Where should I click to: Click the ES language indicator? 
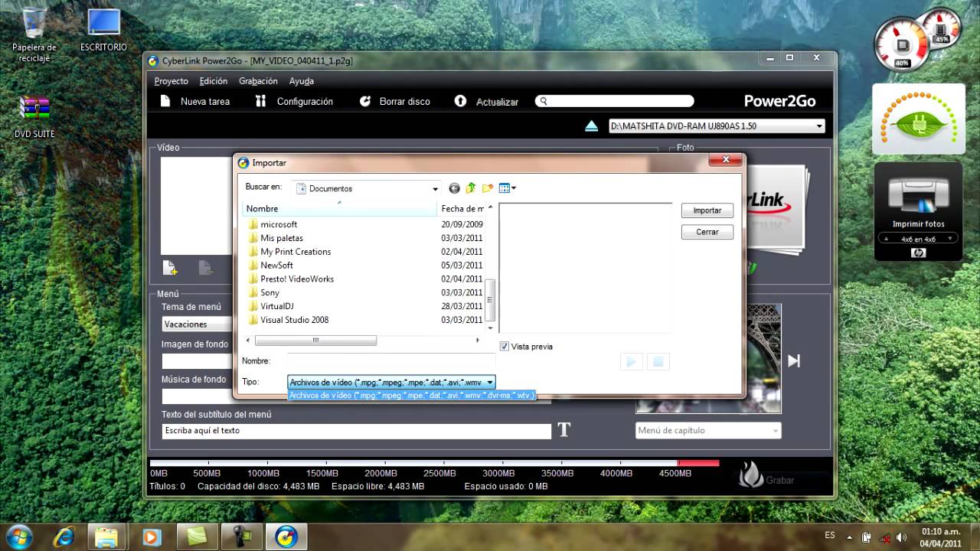tap(830, 536)
